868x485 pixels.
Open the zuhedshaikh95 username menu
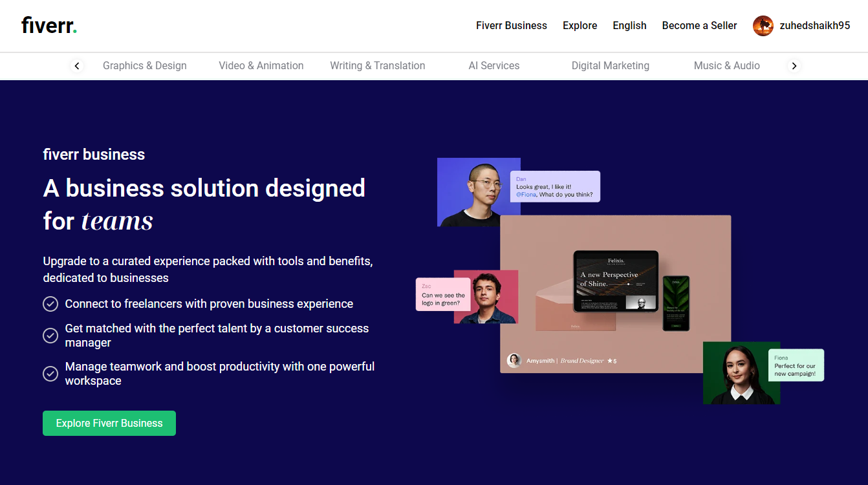click(x=815, y=26)
